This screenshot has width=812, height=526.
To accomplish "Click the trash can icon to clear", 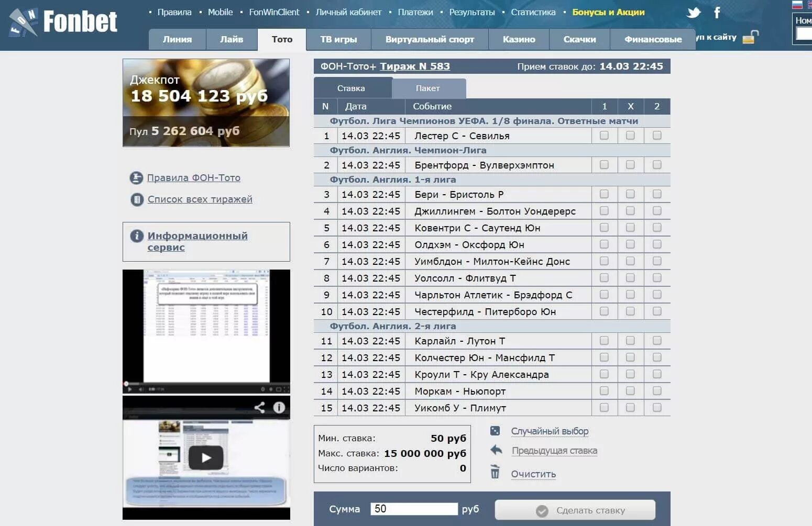I will tap(495, 472).
